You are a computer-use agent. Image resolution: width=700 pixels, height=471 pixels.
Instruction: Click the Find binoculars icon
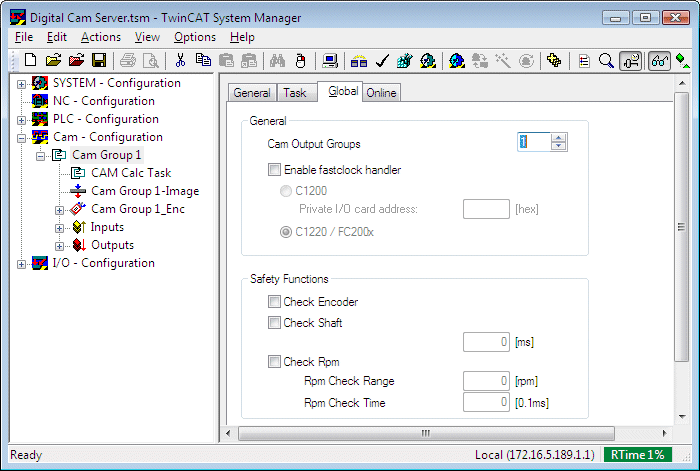tap(277, 60)
